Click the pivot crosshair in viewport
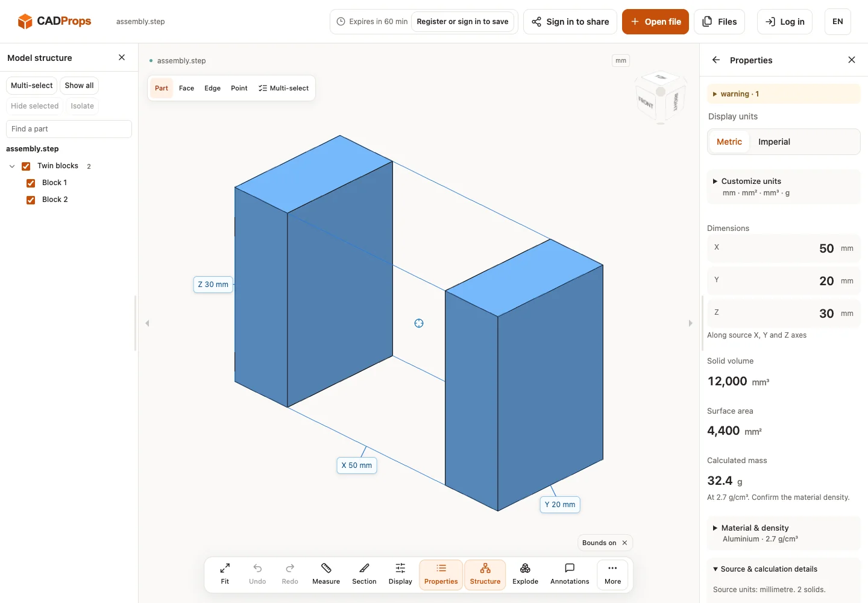The width and height of the screenshot is (868, 603). click(x=419, y=323)
